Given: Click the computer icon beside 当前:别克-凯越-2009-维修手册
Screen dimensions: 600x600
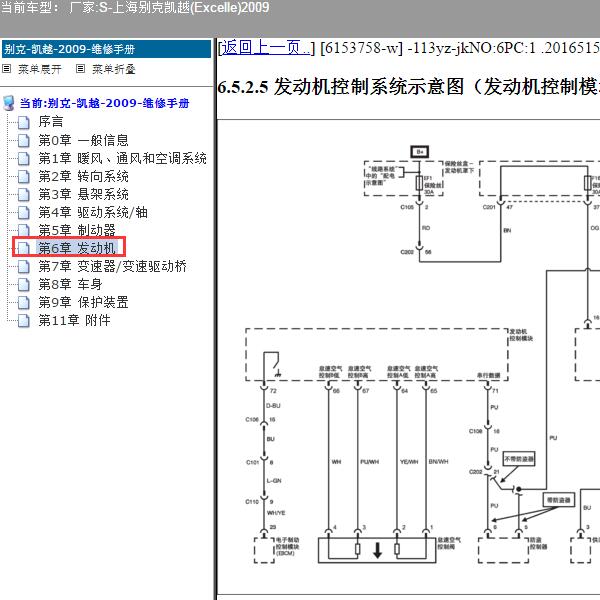Looking at the screenshot, I should click(9, 103).
